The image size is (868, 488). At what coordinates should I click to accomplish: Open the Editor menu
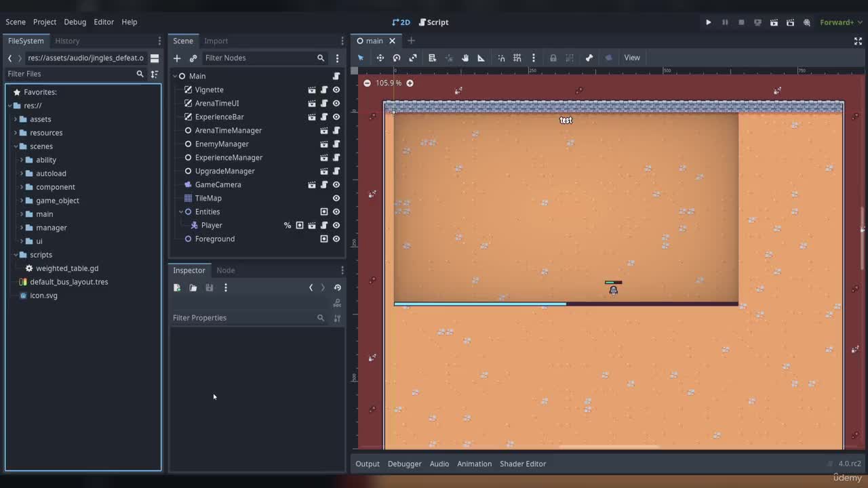click(x=104, y=22)
